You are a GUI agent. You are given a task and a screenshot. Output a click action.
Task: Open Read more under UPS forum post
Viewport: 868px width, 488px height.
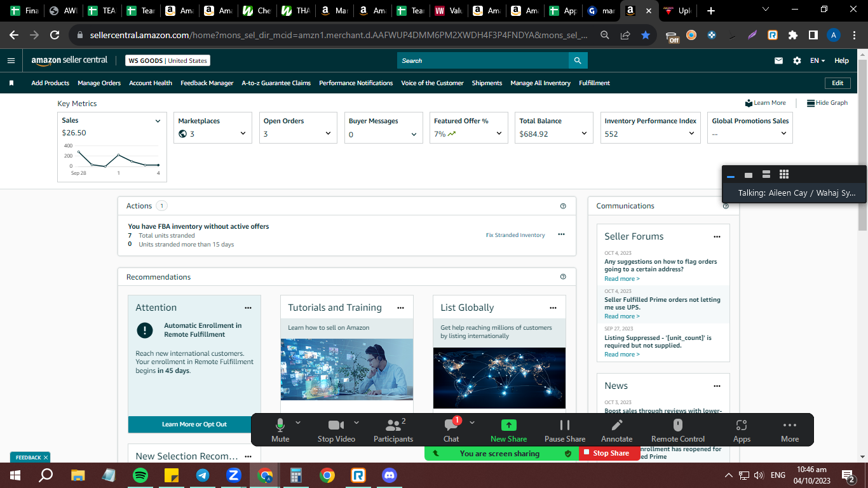[622, 316]
